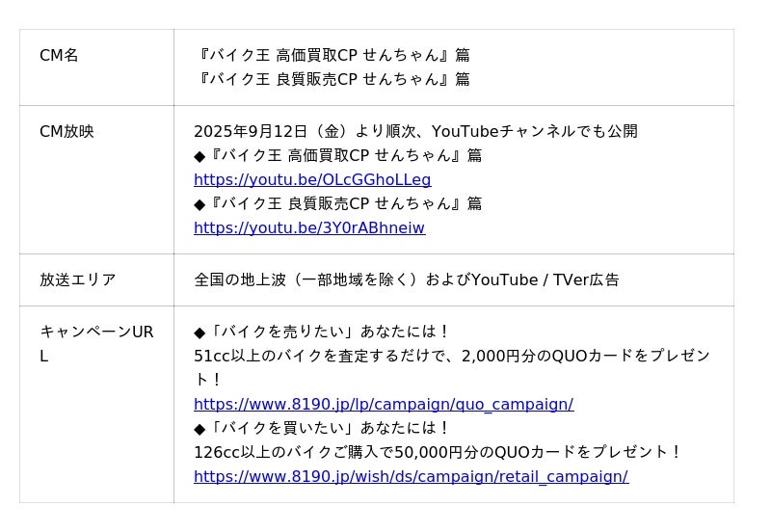Click diamond-bulleted 高価買取CP line under CM放映
This screenshot has height=532, width=771.
click(337, 156)
